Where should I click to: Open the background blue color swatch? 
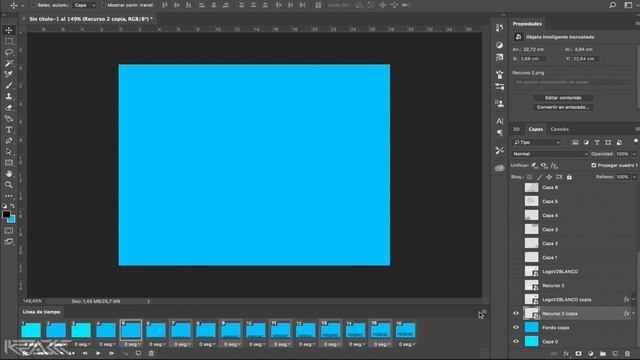[12, 220]
